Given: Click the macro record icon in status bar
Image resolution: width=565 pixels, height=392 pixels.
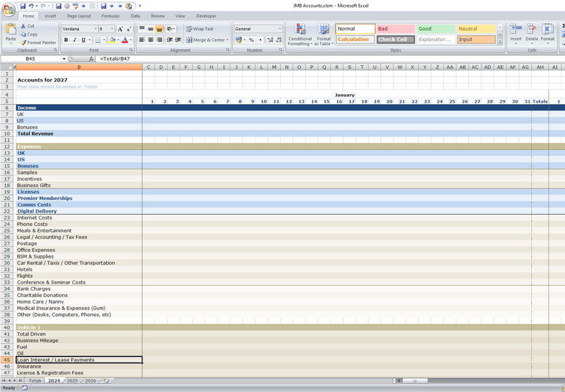Looking at the screenshot, I should (24, 388).
